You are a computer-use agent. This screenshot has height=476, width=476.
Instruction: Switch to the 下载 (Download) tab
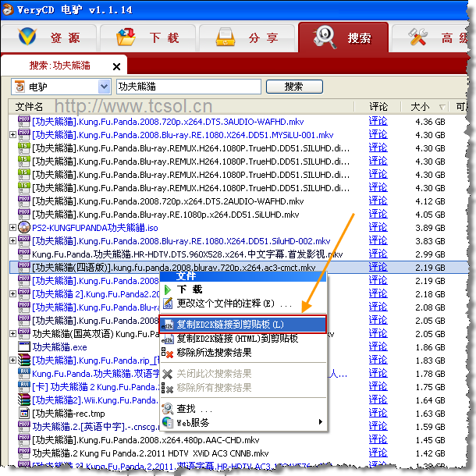147,38
